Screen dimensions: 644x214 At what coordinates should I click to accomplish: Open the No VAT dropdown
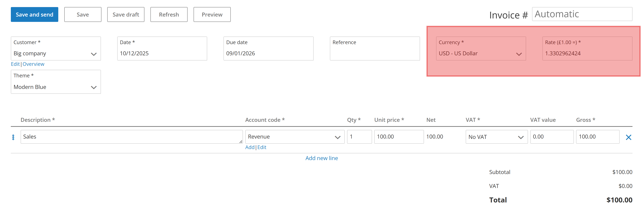click(496, 137)
